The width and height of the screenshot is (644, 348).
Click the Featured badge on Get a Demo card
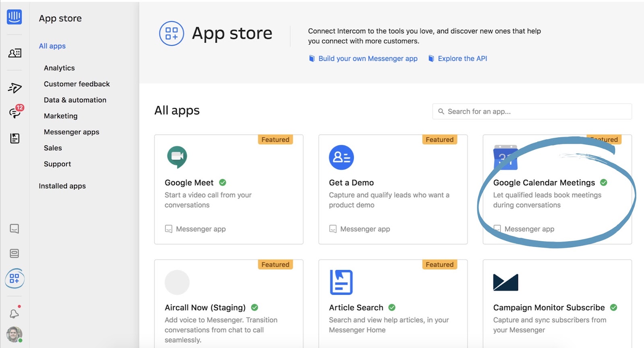pyautogui.click(x=440, y=139)
